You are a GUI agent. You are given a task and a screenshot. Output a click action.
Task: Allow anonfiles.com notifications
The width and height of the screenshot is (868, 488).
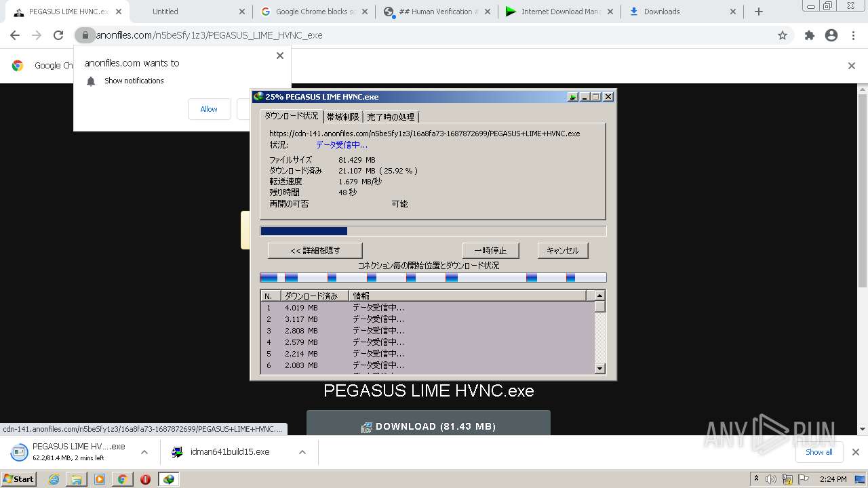click(209, 109)
